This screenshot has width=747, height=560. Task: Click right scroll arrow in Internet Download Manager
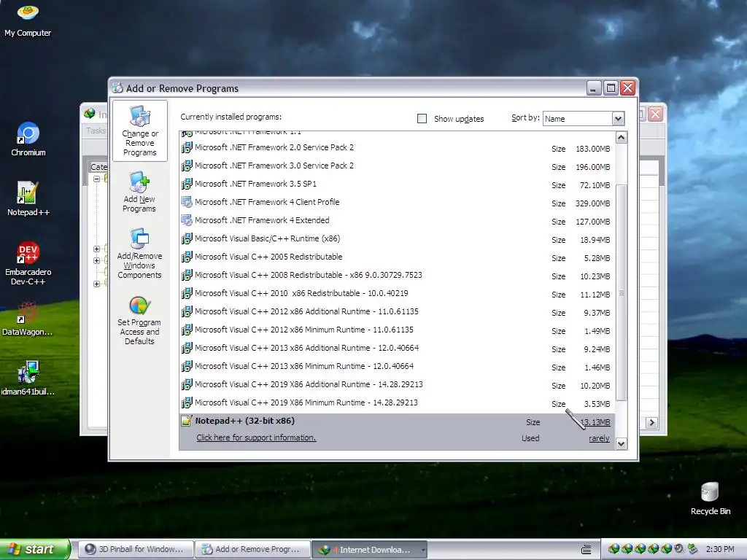(651, 423)
